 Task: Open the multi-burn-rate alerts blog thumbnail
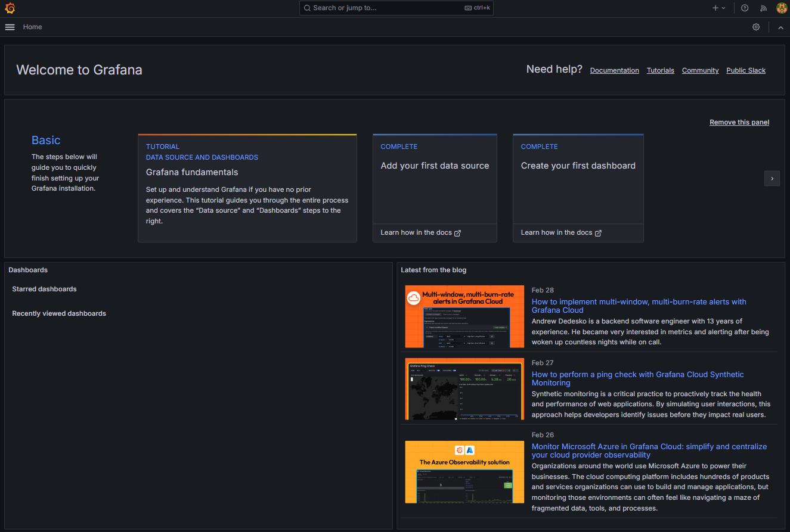[x=464, y=316]
